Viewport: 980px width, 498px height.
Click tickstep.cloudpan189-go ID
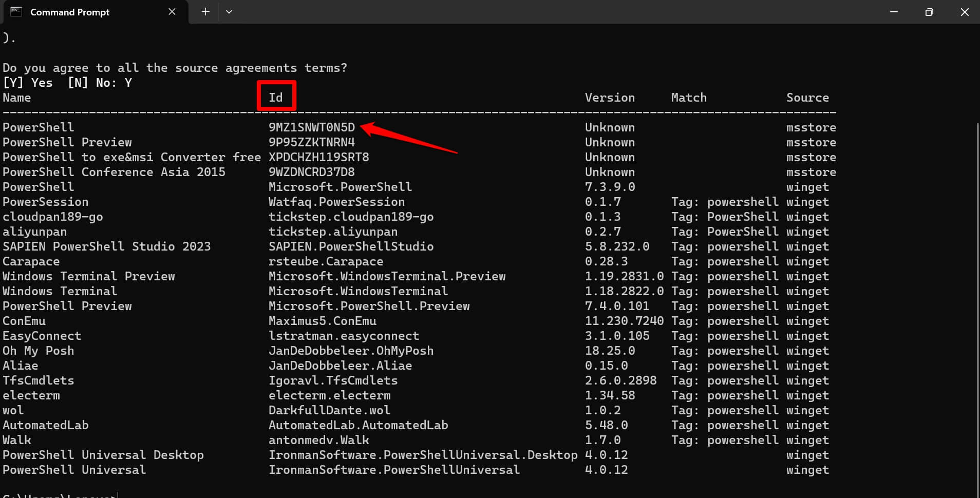point(351,217)
